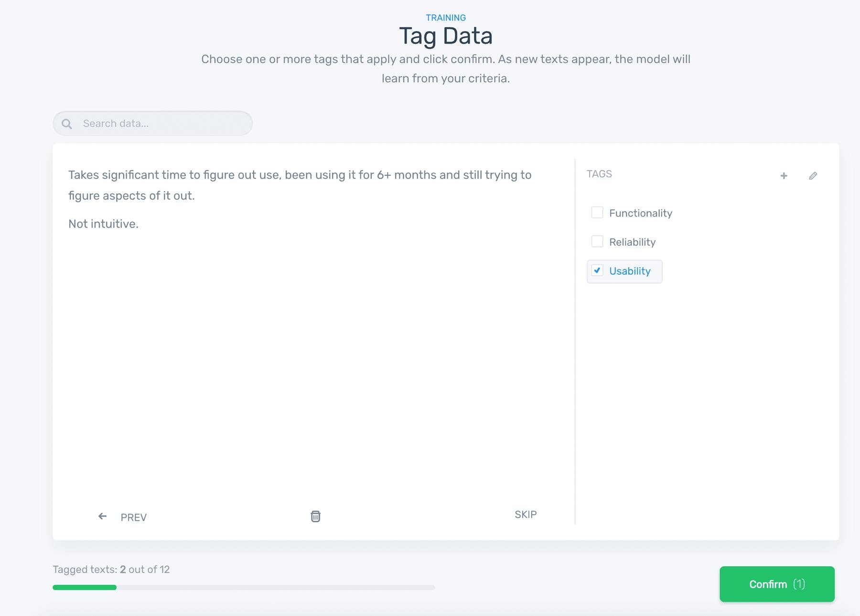The height and width of the screenshot is (616, 860).
Task: Uncheck the Usability tag checkbox
Action: pyautogui.click(x=597, y=270)
